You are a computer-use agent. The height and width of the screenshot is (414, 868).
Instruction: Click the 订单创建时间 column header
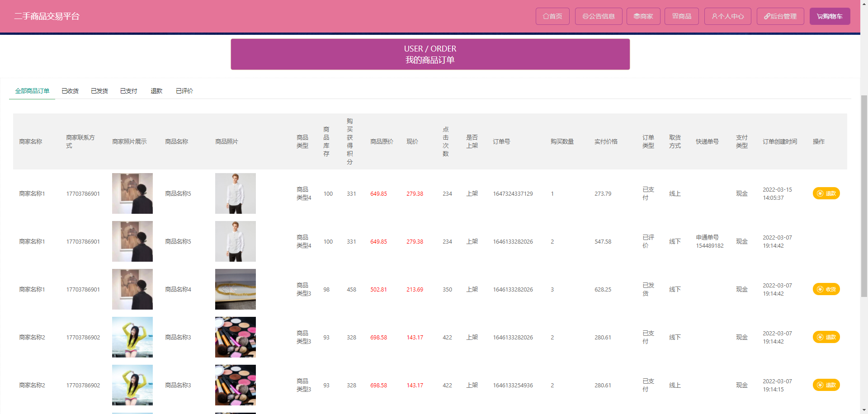pos(780,141)
